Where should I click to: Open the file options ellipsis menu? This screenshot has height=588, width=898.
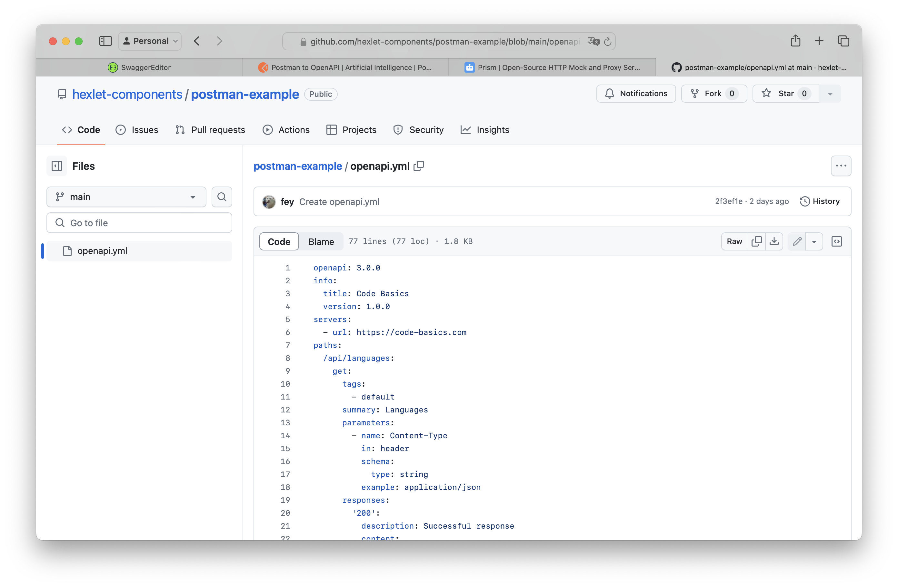pos(841,166)
